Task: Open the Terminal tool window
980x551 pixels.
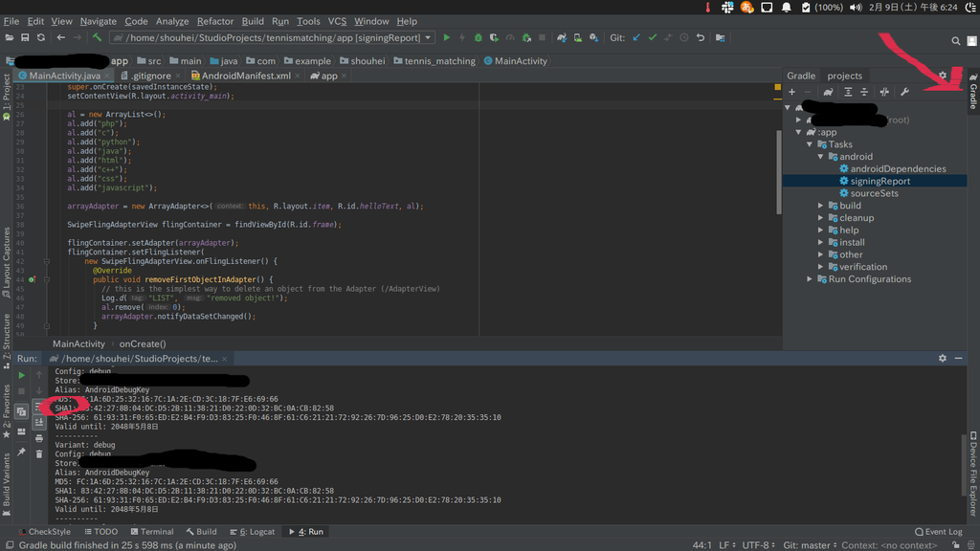Action: tap(152, 532)
